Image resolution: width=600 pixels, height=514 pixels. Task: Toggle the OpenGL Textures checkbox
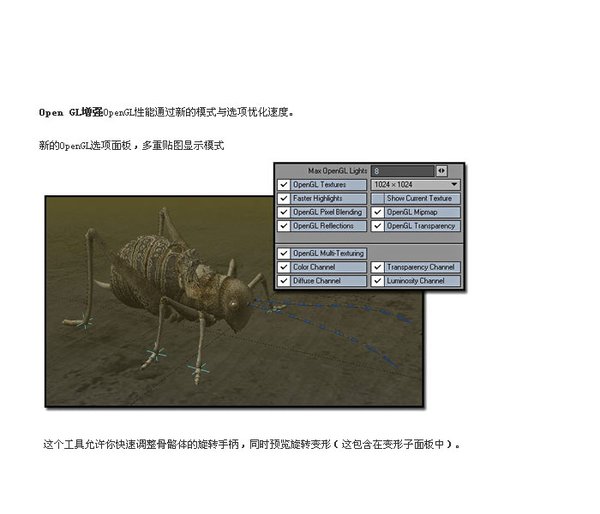[x=284, y=185]
